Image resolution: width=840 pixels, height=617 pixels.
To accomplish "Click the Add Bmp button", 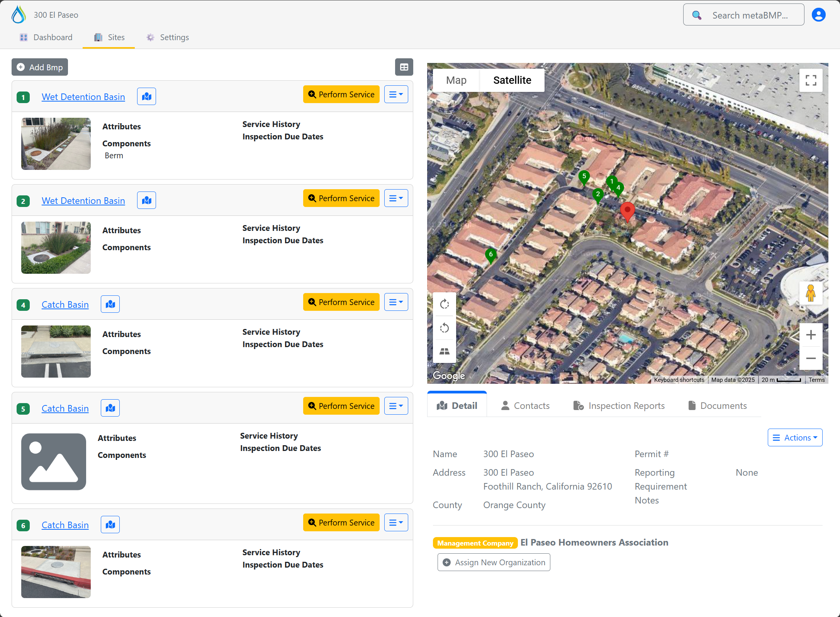I will click(x=40, y=67).
